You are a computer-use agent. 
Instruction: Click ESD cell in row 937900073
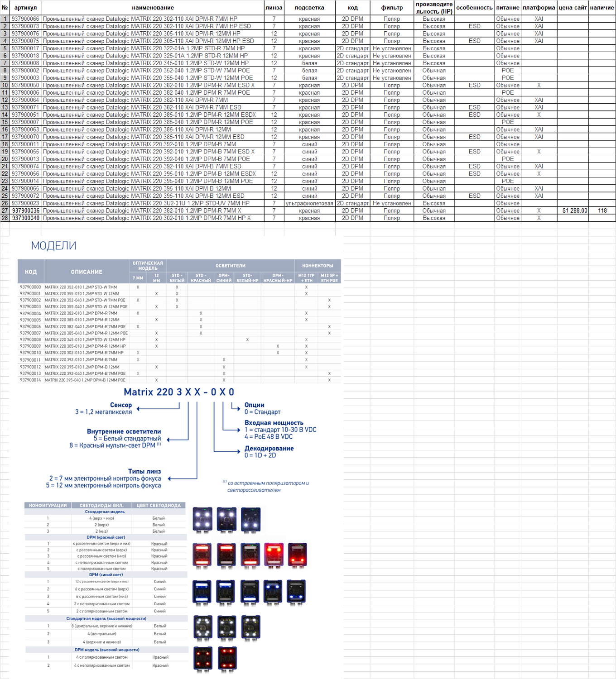point(475,26)
